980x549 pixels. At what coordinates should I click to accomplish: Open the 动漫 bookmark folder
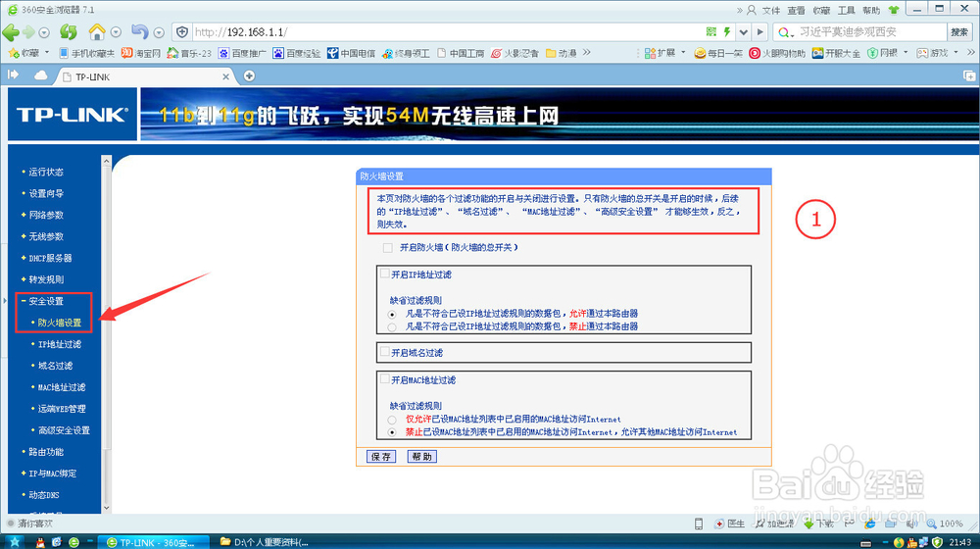click(x=562, y=53)
